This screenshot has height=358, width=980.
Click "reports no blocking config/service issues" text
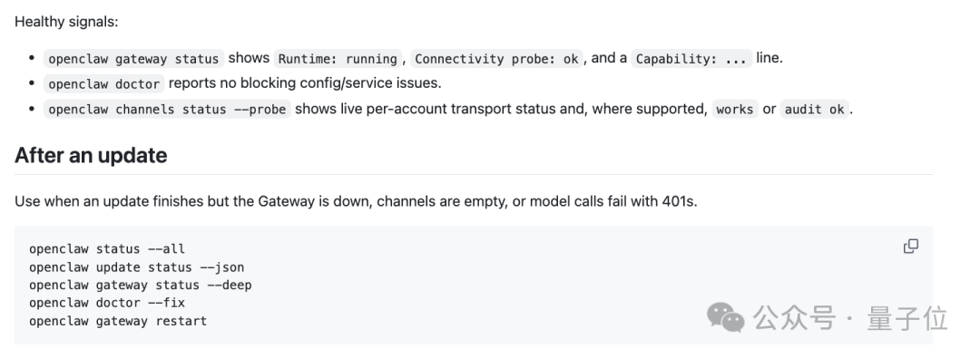[x=305, y=83]
